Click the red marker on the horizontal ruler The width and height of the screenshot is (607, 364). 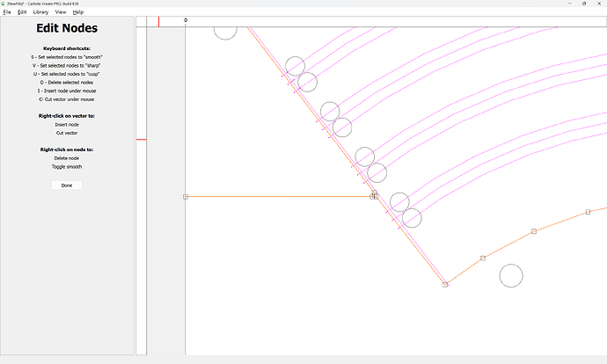tap(158, 21)
